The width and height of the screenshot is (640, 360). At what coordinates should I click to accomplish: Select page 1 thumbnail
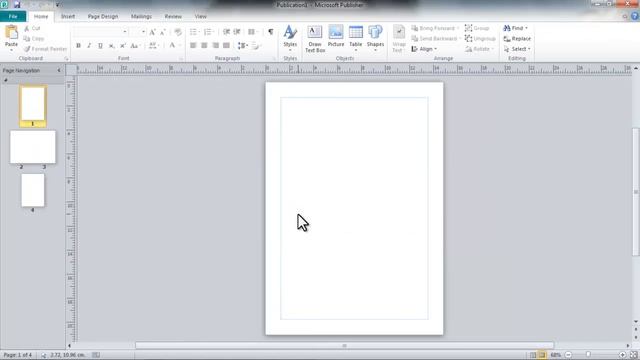[x=33, y=106]
